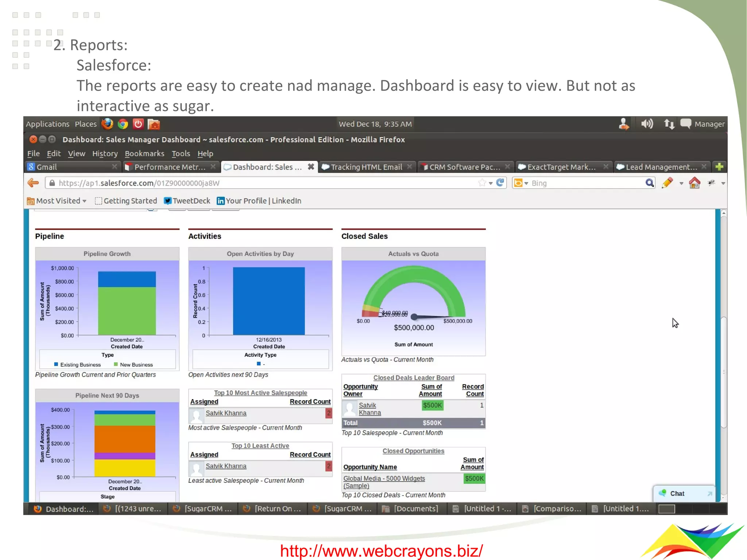
Task: Click the Bing search magnifier icon
Action: coord(650,183)
